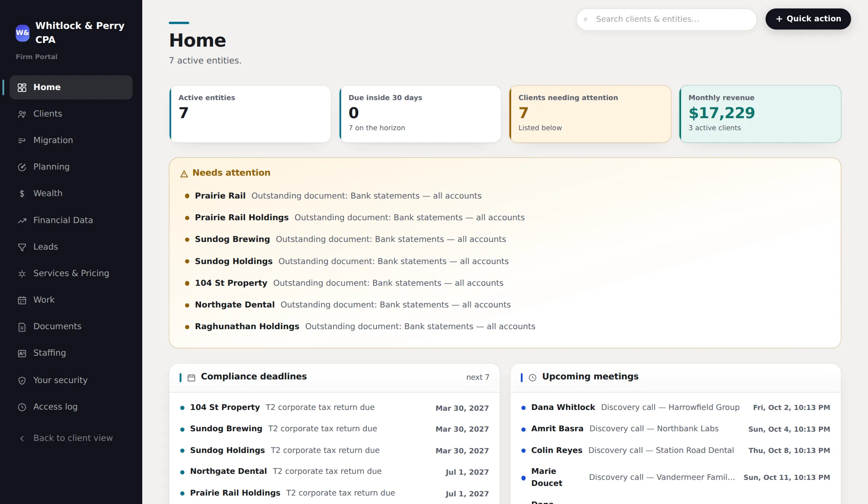Click the Needs attention warning icon
The image size is (868, 504).
184,174
